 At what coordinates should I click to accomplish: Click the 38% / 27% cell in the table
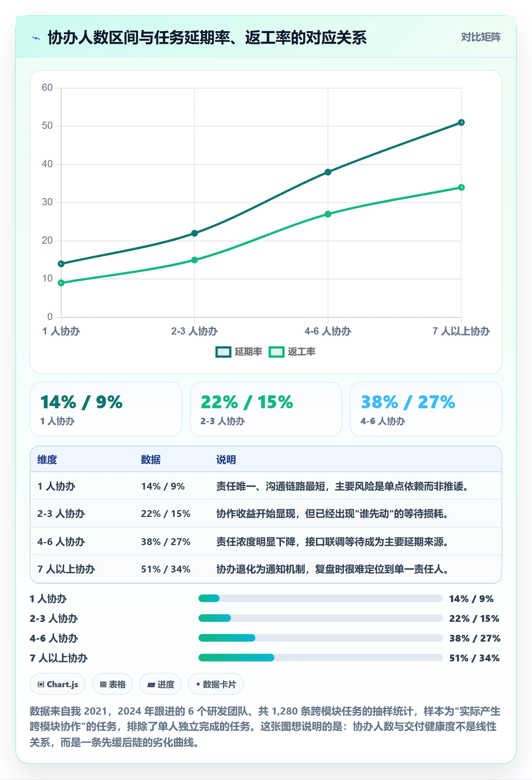click(x=166, y=542)
